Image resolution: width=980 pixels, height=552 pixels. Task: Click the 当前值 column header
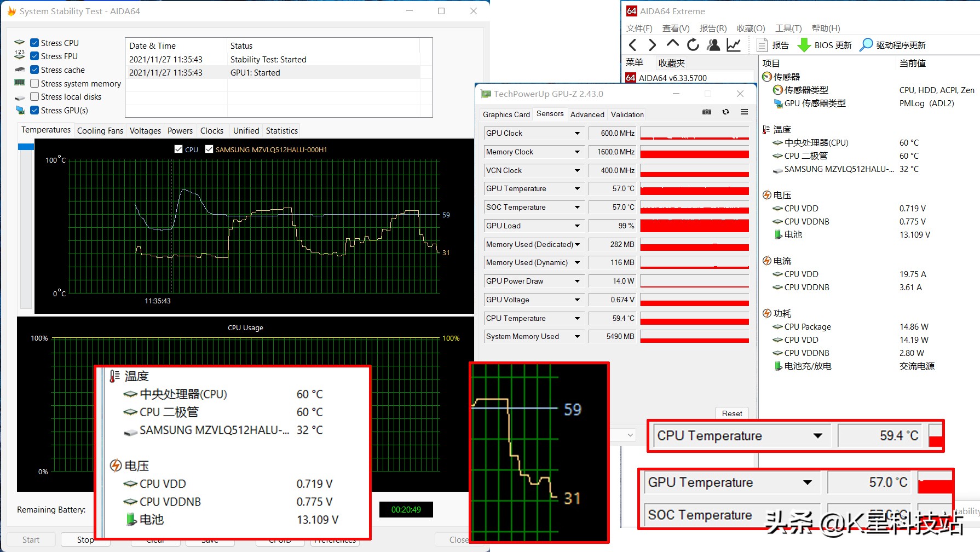[913, 63]
